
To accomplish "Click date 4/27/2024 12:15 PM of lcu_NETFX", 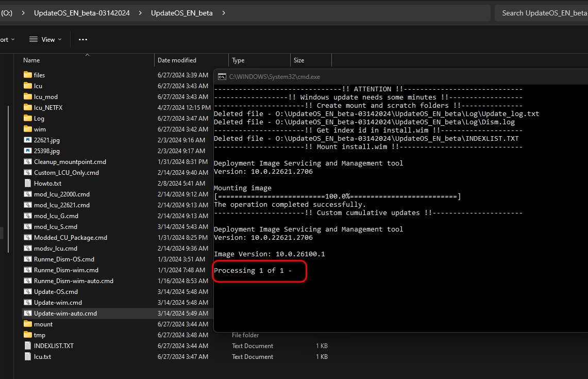I will [x=184, y=108].
